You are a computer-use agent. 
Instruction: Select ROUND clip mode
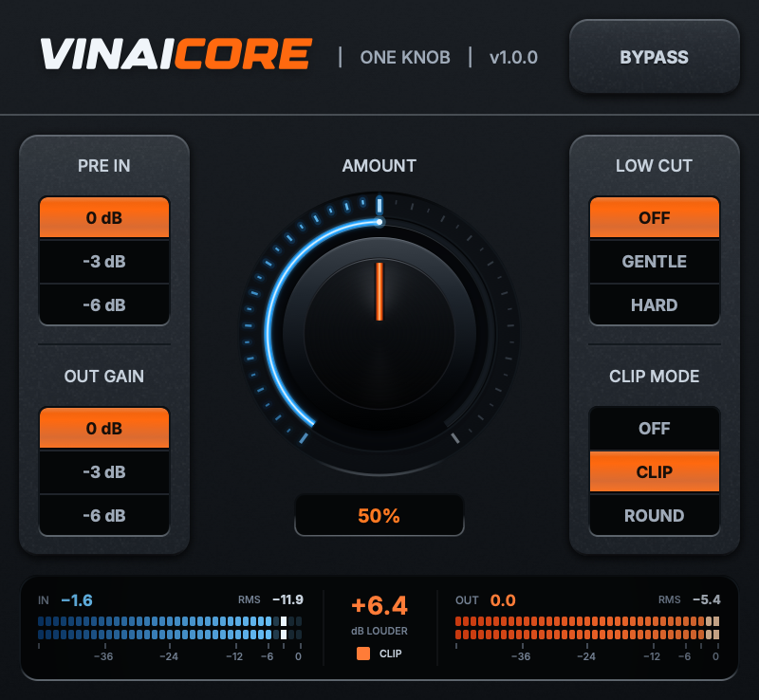click(x=654, y=516)
